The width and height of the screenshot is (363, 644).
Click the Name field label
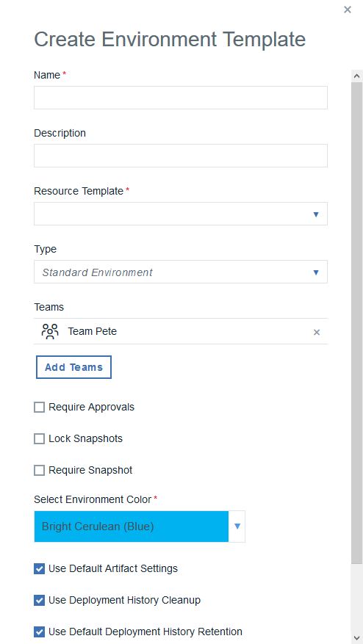tap(47, 75)
